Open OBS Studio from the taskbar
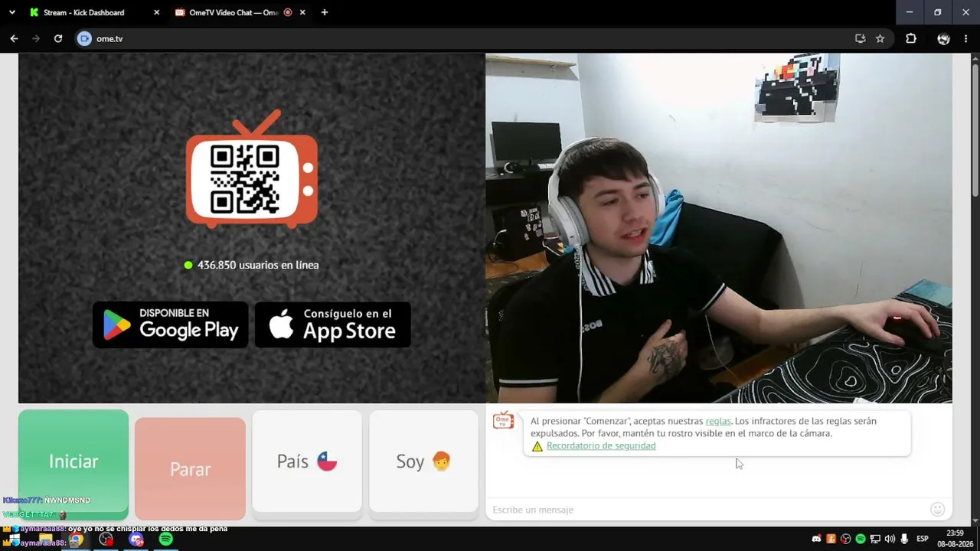The width and height of the screenshot is (980, 551). point(106,540)
